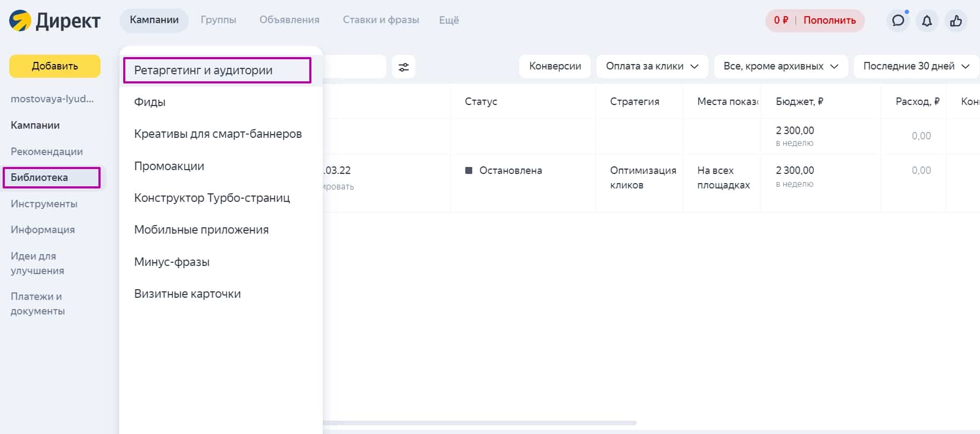
Task: Click the yellow Добавить button
Action: pos(55,66)
